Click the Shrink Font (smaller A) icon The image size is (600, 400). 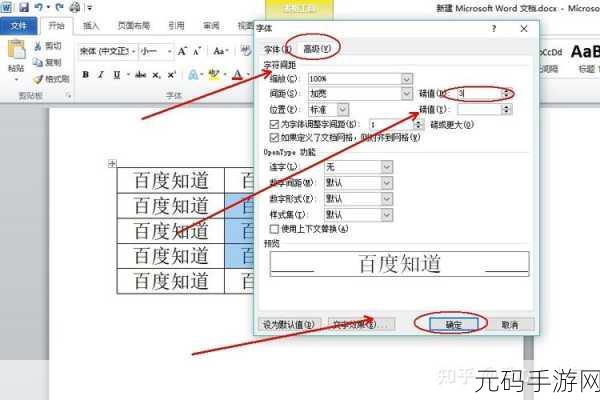click(x=197, y=51)
